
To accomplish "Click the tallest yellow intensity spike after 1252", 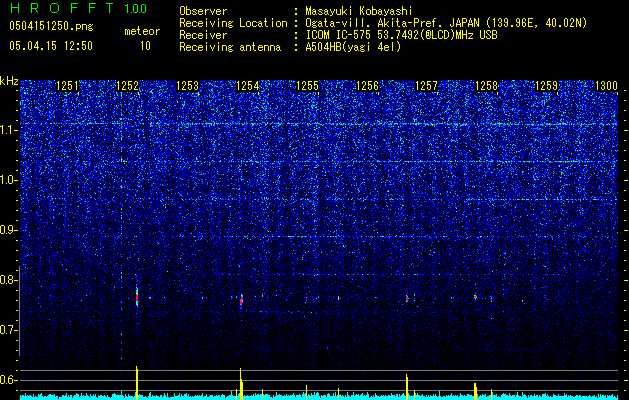I will tap(137, 382).
